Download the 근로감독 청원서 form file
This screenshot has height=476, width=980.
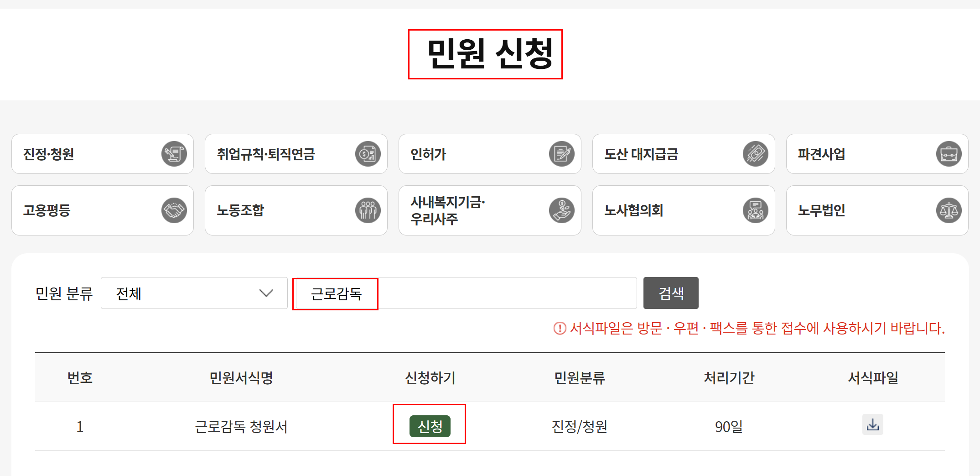click(872, 425)
